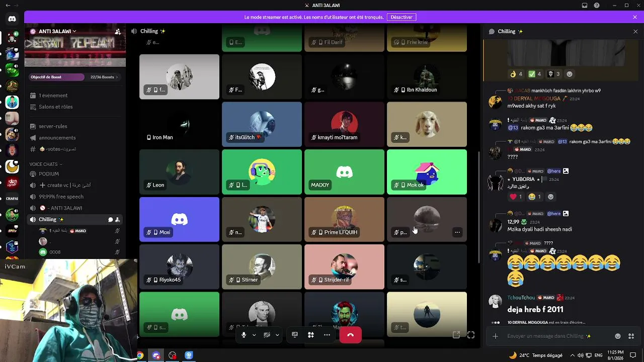Select itsGlitch participant tile
This screenshot has height=362, width=644.
pos(262,124)
